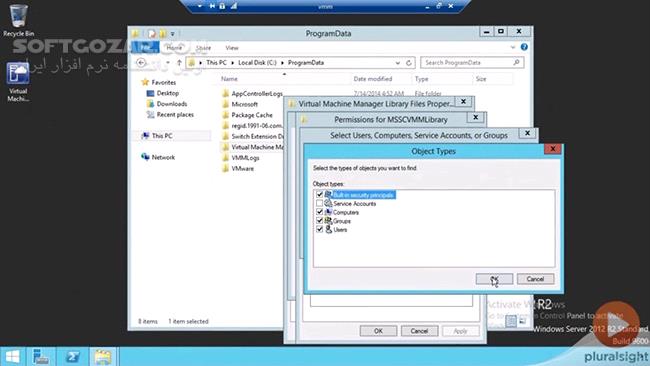Click OK in Object Types dialog
650x366 pixels.
(494, 279)
